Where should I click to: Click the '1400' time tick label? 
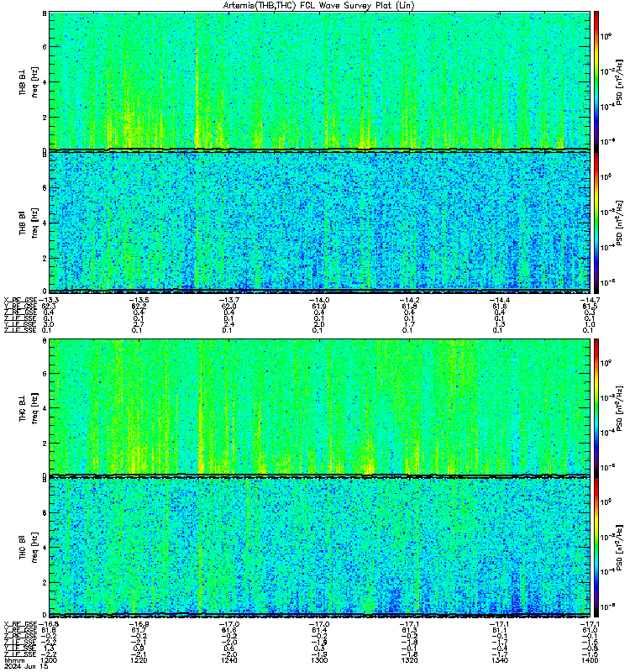click(x=591, y=660)
